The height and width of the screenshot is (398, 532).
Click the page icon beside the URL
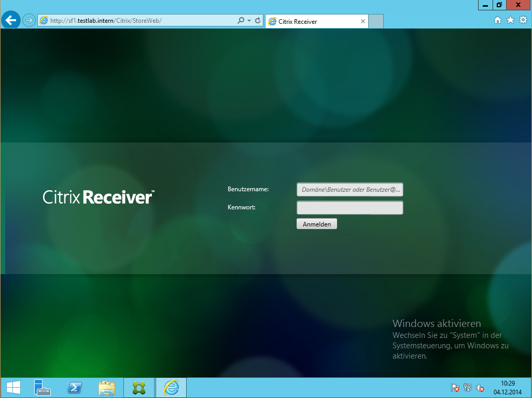point(44,20)
